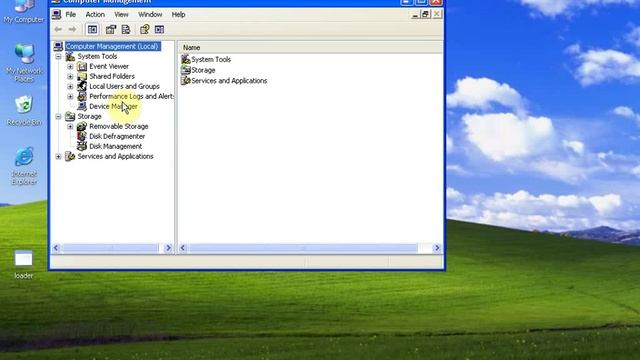The width and height of the screenshot is (640, 360).
Task: Click the Help toolbar icon with question mark
Action: 144,29
